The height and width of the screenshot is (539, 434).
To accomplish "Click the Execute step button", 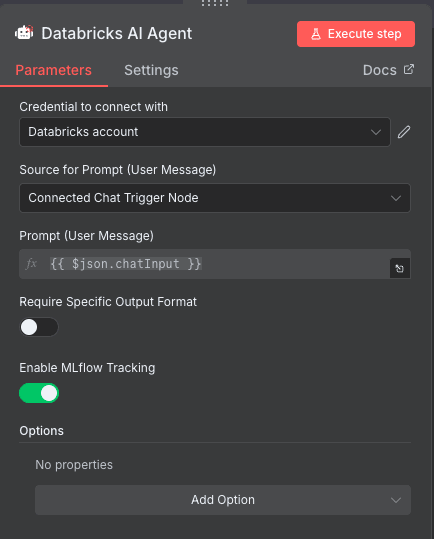I will [x=356, y=34].
